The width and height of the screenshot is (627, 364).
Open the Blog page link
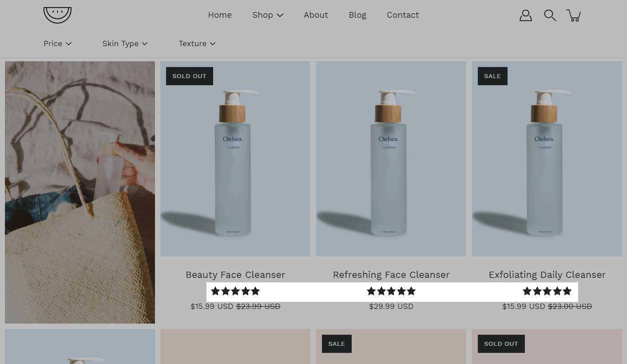pos(357,15)
